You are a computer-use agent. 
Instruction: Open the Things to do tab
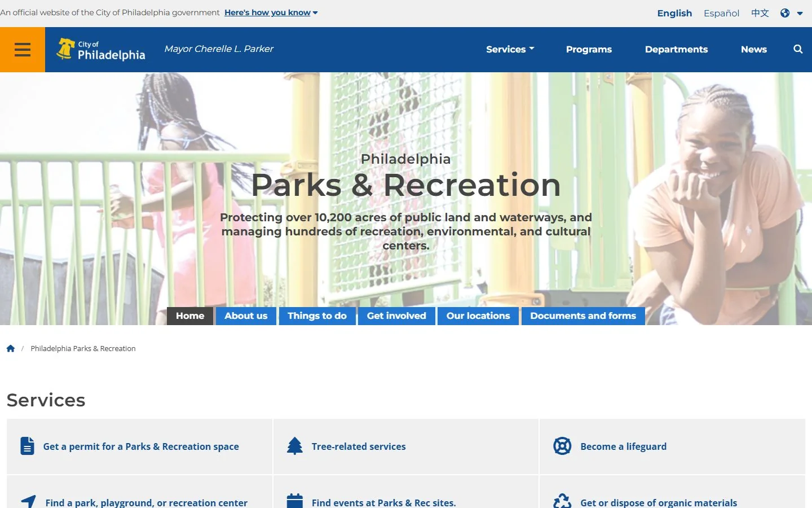click(317, 316)
